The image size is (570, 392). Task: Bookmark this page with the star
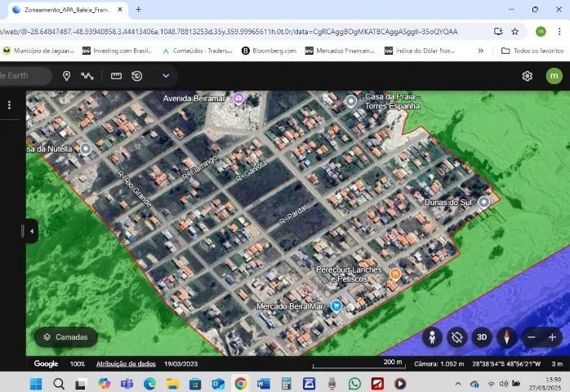click(515, 32)
